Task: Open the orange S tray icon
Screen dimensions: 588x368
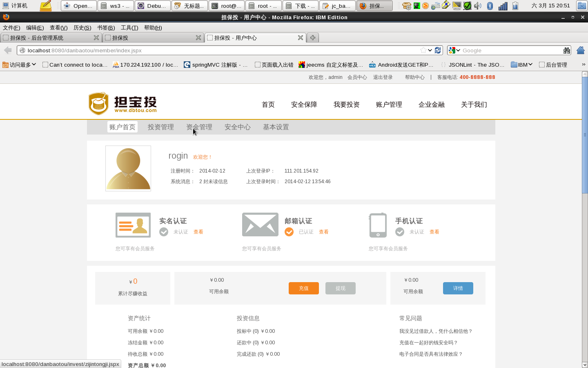Action: pos(425,6)
